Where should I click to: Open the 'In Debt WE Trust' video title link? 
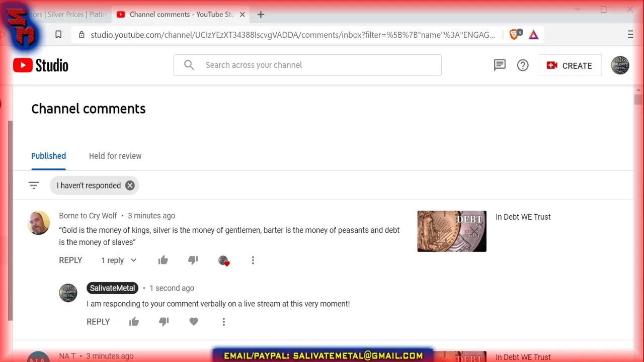[523, 217]
